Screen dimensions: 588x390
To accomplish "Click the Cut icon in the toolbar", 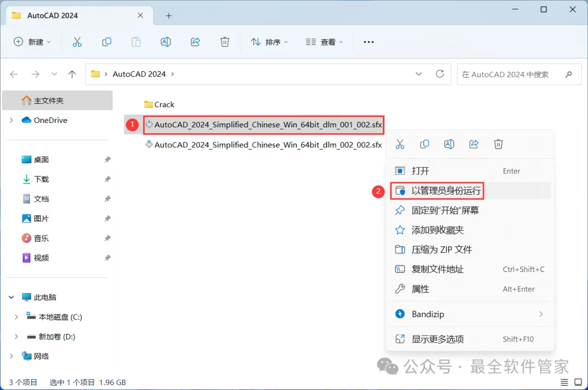I will (77, 42).
